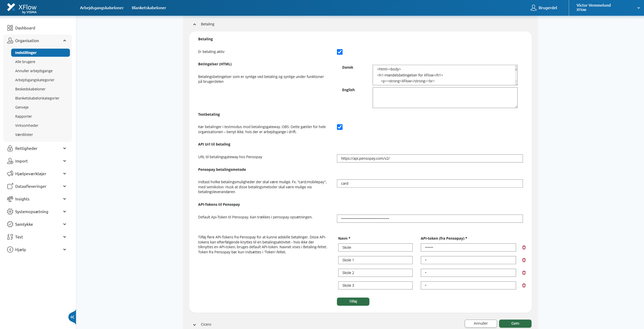644x329 pixels.
Task: Navigate to Virksomheder
Action: click(27, 126)
